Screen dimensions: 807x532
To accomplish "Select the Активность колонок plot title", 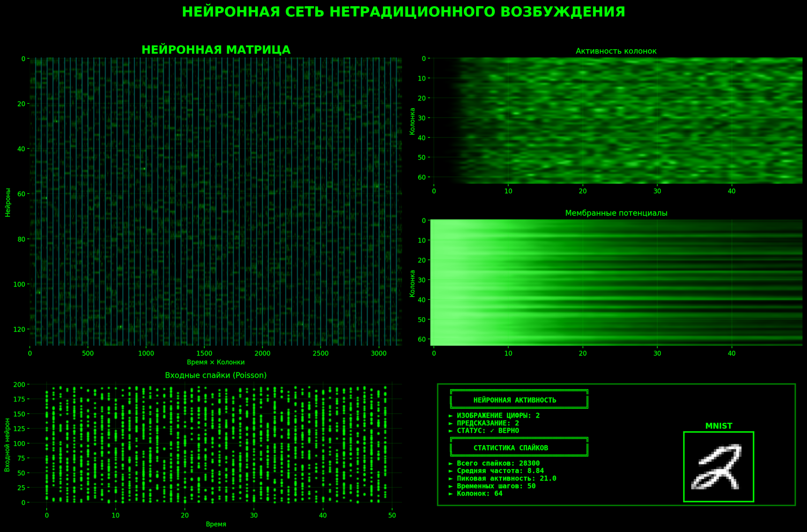I will click(616, 51).
